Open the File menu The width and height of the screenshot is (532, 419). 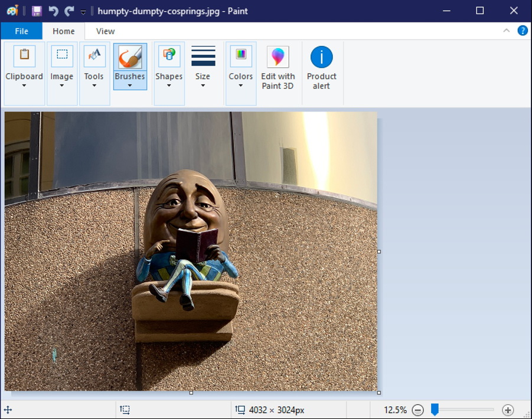tap(21, 31)
